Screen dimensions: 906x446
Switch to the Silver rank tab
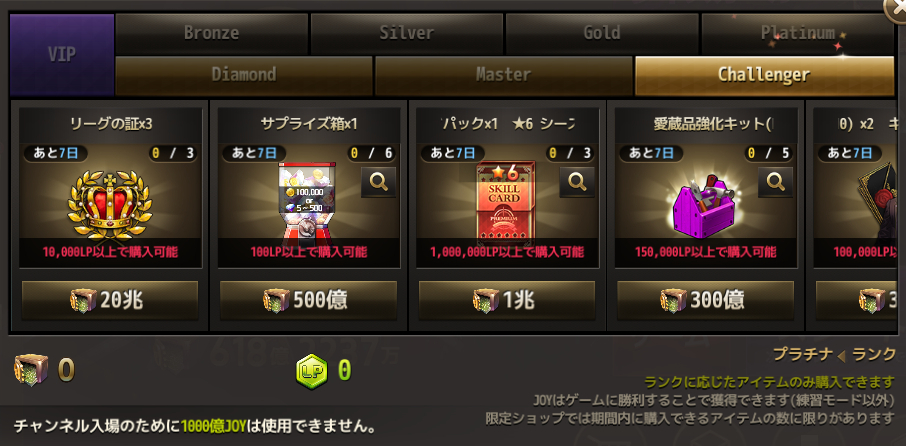[x=407, y=33]
